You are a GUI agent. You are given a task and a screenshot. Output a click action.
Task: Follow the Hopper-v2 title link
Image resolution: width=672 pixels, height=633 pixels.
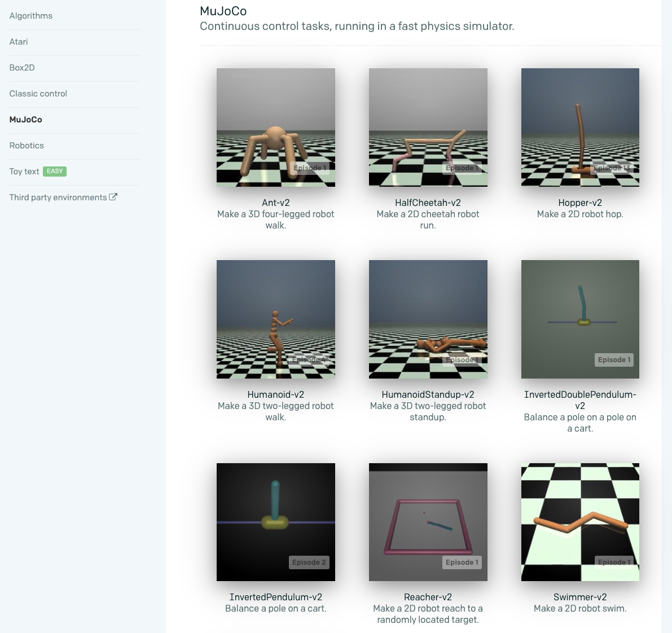[580, 203]
